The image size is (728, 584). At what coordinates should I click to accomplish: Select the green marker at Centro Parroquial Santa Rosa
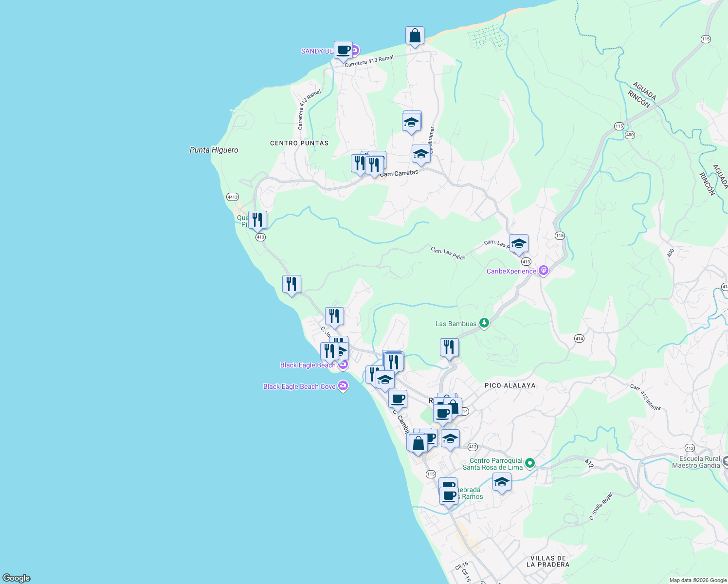530,463
